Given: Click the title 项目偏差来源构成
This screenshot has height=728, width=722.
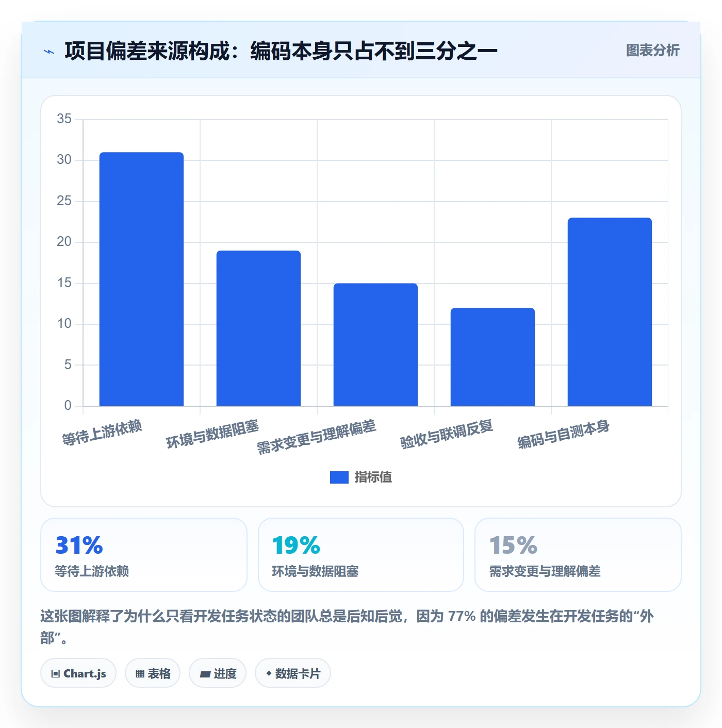Looking at the screenshot, I should pos(147,51).
